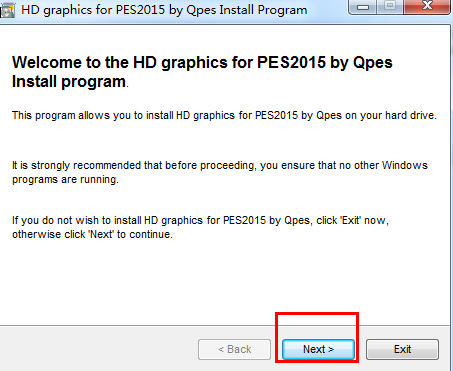Click the 'programs are running.' text line
This screenshot has height=371, width=453.
(x=65, y=180)
